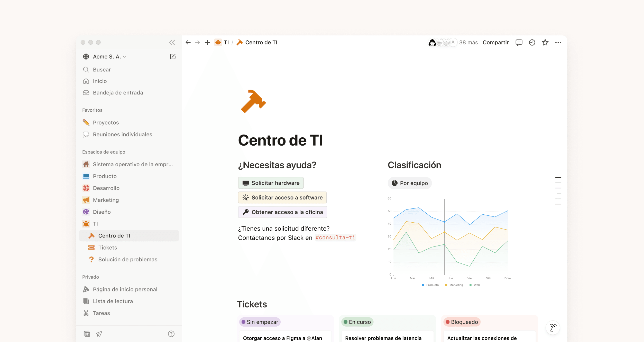Select Centro de TI in sidebar
This screenshot has width=644, height=342.
[x=129, y=236]
